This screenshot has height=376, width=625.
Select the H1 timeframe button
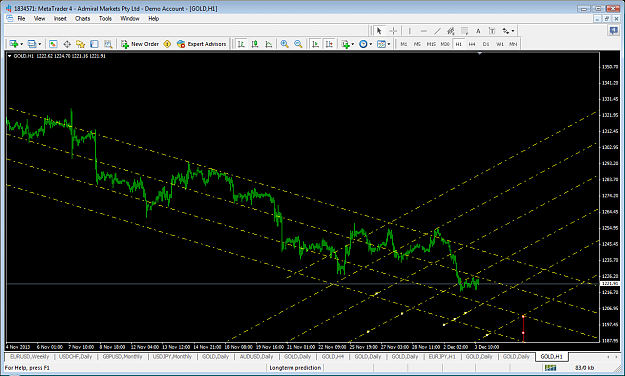click(x=458, y=44)
